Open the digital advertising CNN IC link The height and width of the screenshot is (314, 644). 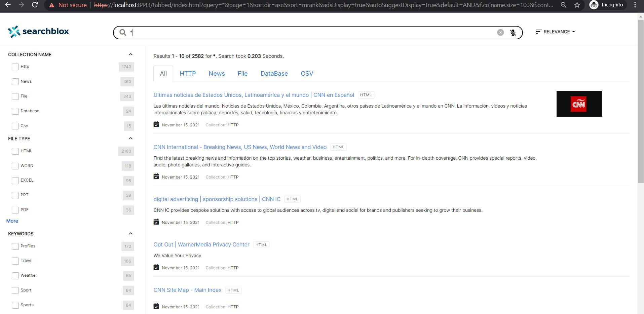(x=217, y=199)
